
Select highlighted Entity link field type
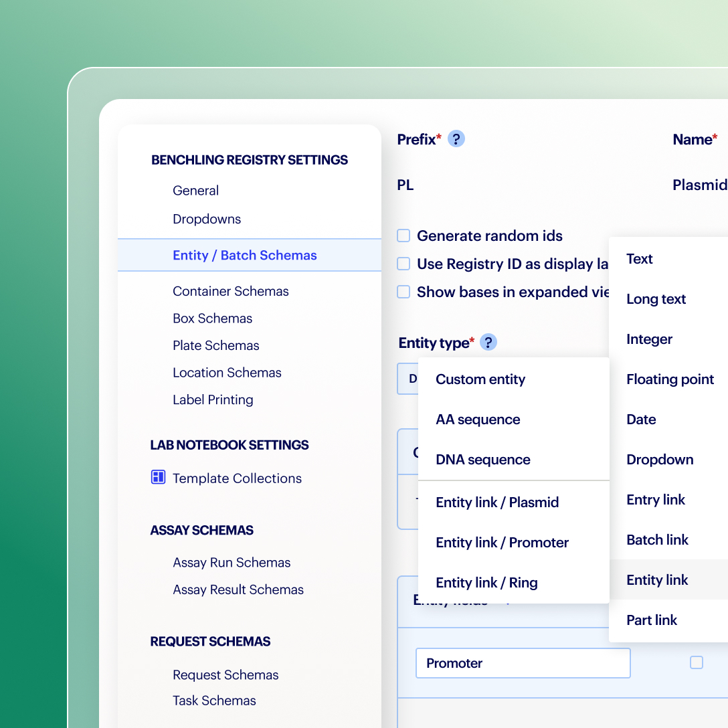click(x=668, y=580)
